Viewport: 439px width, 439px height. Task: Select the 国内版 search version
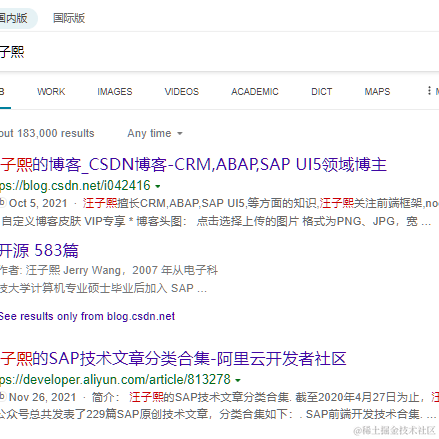[x=16, y=18]
